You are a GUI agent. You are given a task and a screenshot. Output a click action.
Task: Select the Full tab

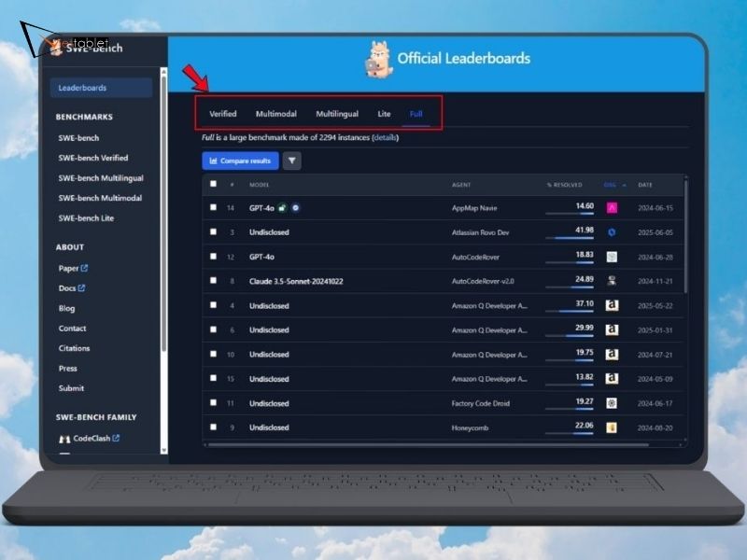coord(416,114)
